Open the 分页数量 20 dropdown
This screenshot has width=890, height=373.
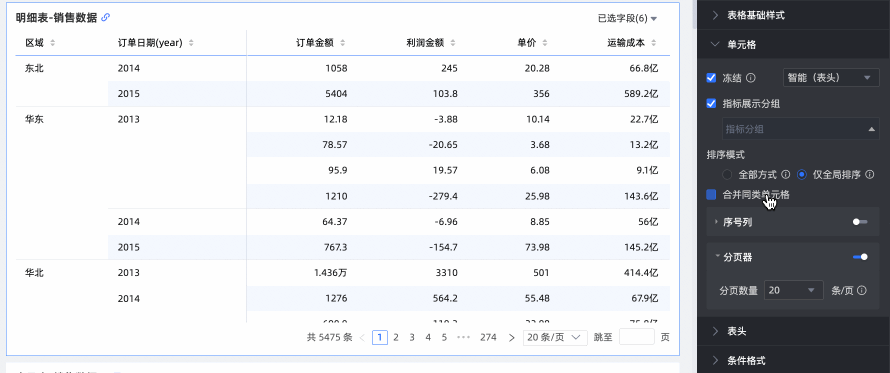[x=794, y=291]
